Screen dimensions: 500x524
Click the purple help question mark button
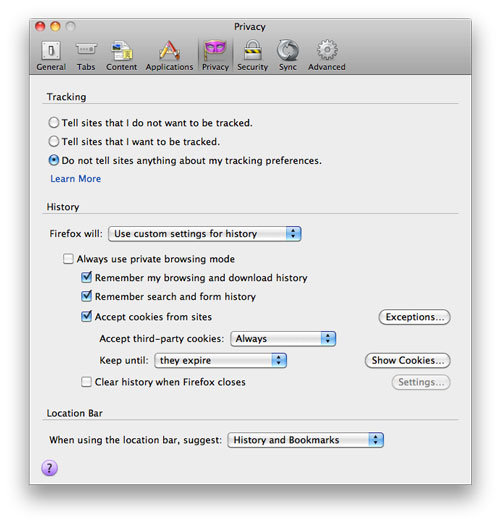(49, 468)
